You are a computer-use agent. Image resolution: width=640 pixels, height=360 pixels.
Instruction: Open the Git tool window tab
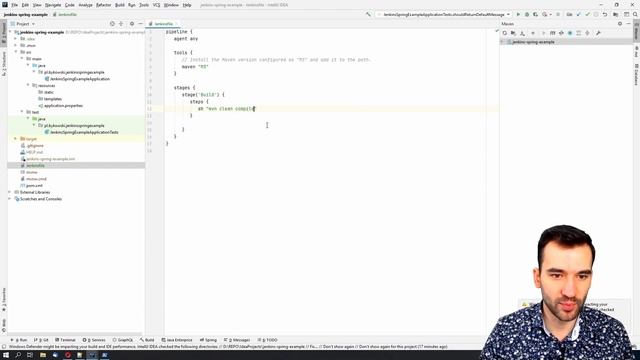41,340
